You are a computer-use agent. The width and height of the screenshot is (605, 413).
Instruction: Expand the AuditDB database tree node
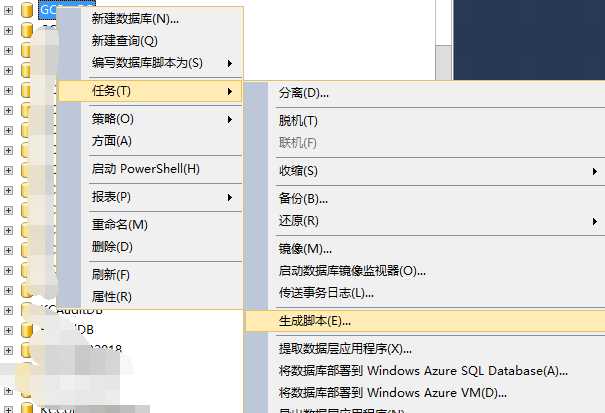[x=8, y=310]
